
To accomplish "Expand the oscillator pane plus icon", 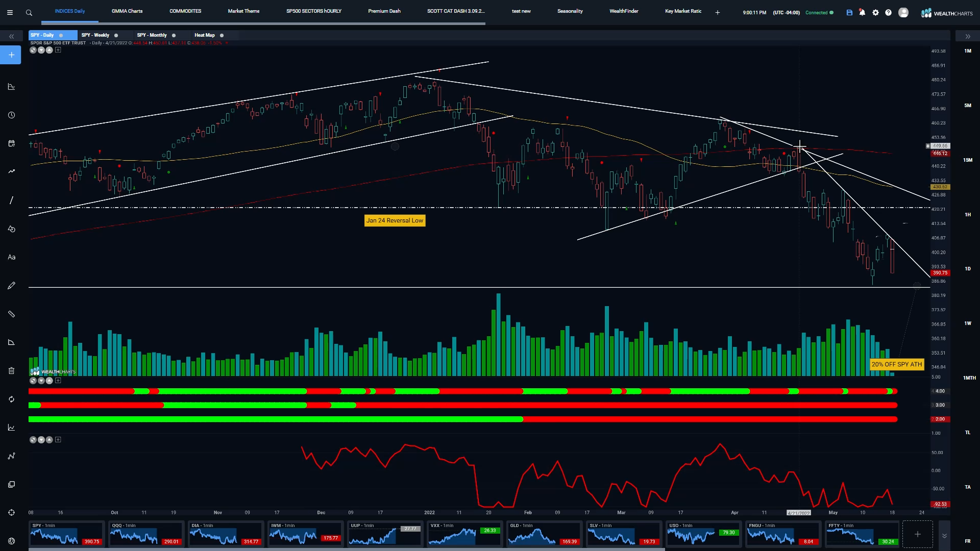I will pos(58,440).
